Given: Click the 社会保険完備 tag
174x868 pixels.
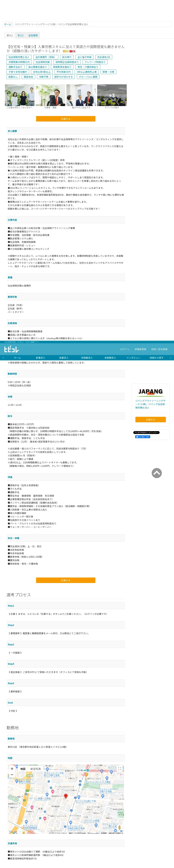Looking at the screenshot, I should 43,62.
